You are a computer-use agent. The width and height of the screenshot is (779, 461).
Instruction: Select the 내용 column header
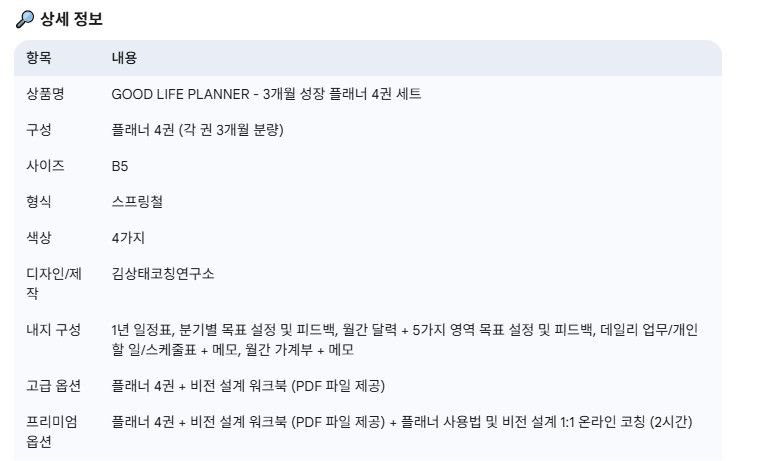pyautogui.click(x=124, y=58)
